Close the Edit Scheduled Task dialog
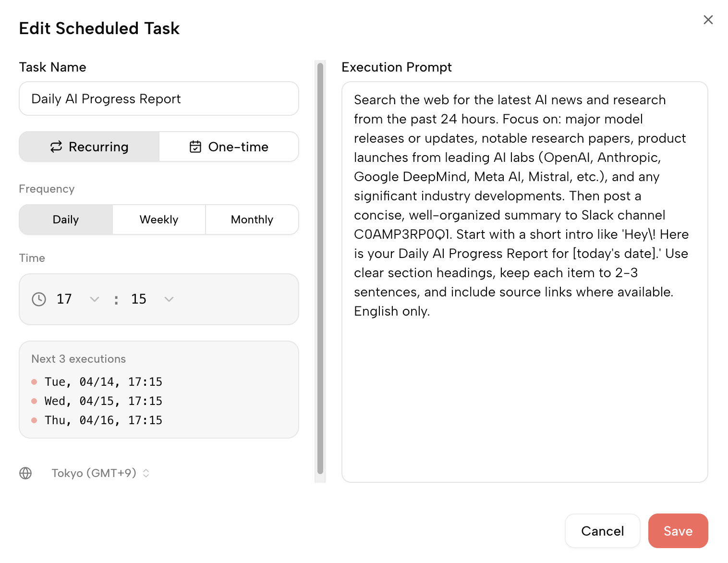The height and width of the screenshot is (563, 728). [x=708, y=20]
